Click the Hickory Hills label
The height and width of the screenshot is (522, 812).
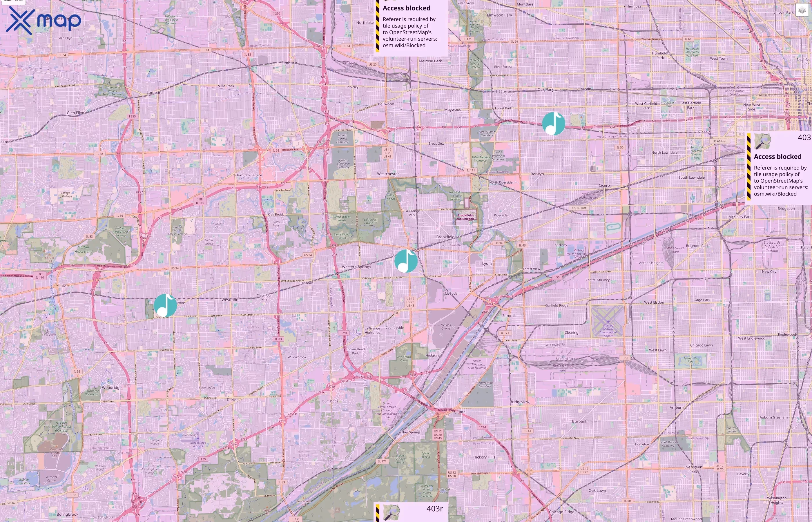(x=484, y=457)
